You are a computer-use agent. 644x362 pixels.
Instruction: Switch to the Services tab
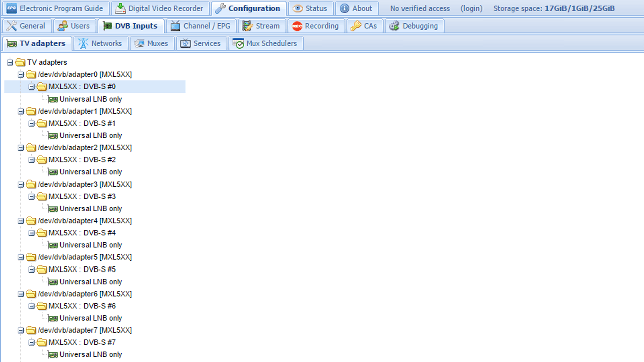pyautogui.click(x=201, y=43)
